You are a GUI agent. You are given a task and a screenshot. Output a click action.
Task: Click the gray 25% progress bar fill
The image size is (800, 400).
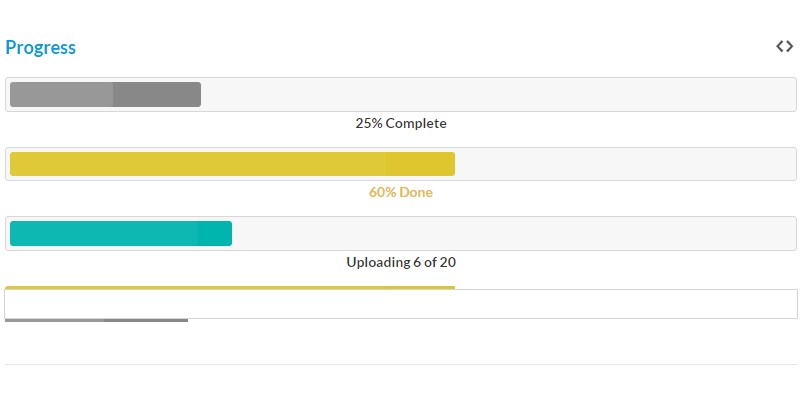[x=105, y=94]
